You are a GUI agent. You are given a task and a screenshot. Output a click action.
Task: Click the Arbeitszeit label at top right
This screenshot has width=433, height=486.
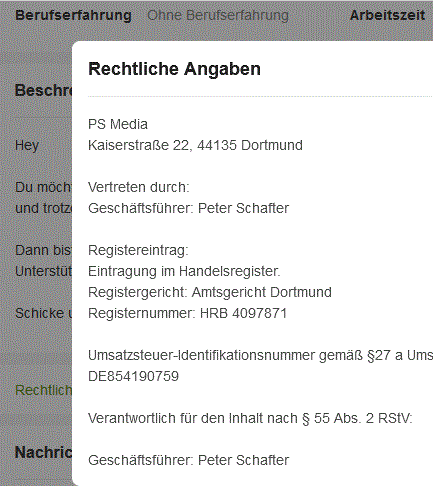(387, 15)
